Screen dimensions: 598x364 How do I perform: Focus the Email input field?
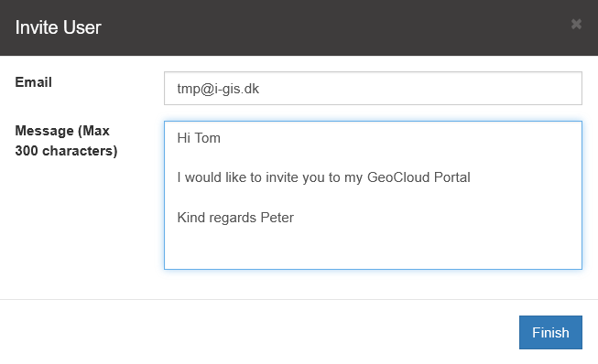373,88
